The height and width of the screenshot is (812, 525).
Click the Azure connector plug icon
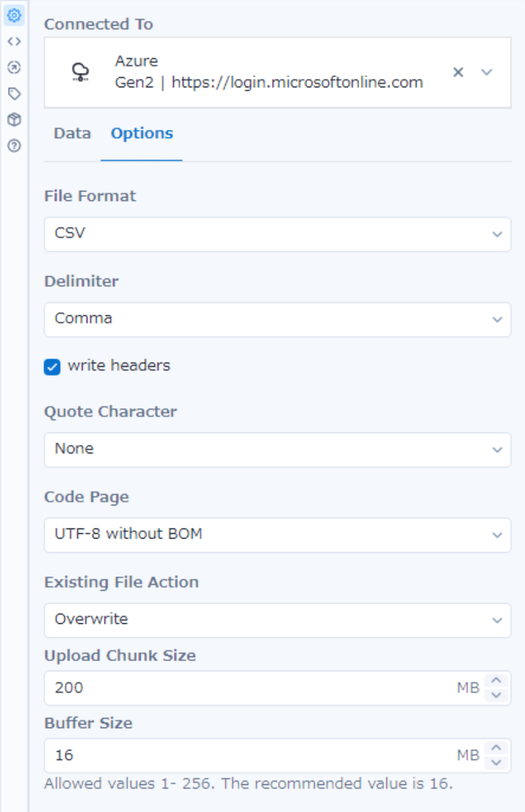[x=79, y=72]
